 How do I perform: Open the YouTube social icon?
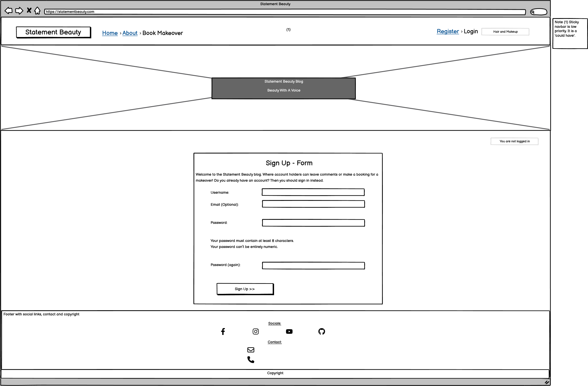tap(289, 331)
